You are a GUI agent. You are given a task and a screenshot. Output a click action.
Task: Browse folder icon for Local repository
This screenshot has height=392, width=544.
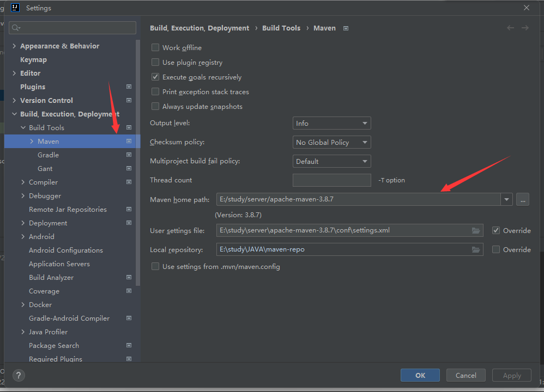[476, 249]
